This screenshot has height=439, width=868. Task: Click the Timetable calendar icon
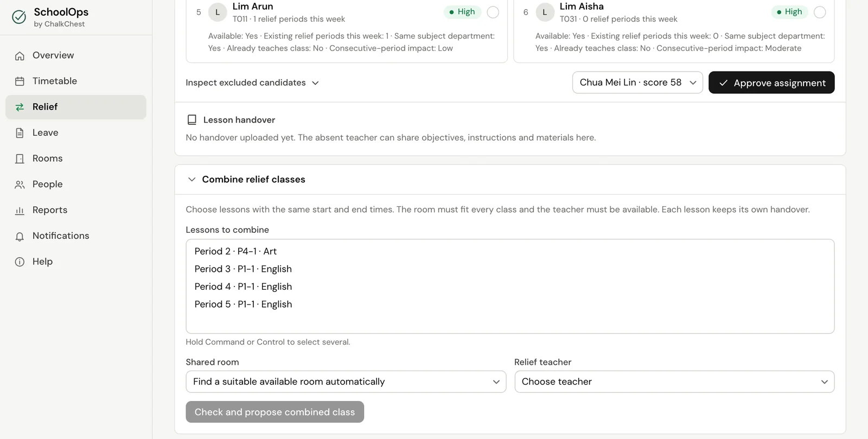tap(20, 81)
